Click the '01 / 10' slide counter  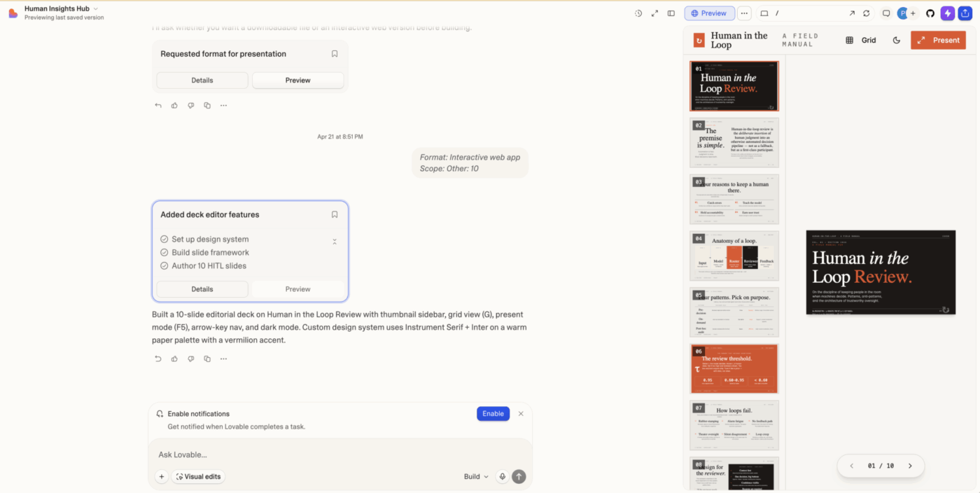(x=881, y=466)
